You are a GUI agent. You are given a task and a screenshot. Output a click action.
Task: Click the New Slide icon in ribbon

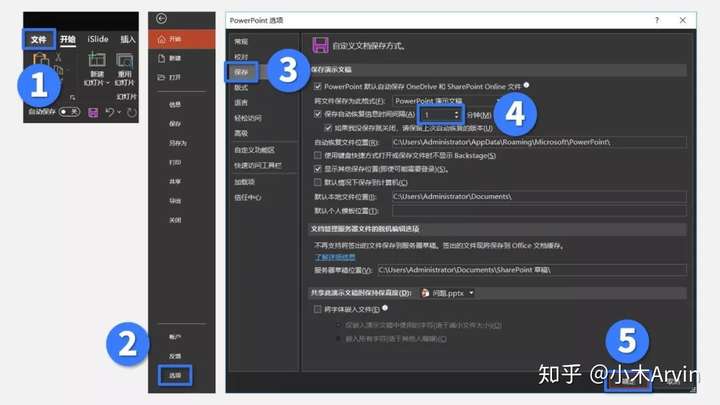(x=97, y=60)
